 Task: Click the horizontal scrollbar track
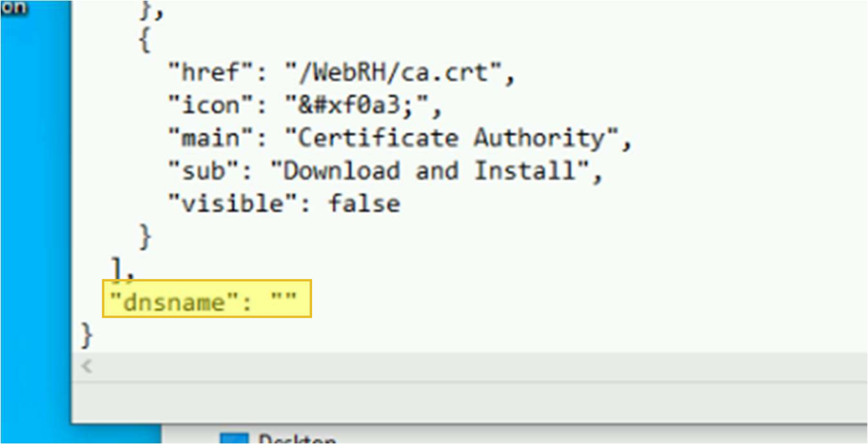point(455,366)
